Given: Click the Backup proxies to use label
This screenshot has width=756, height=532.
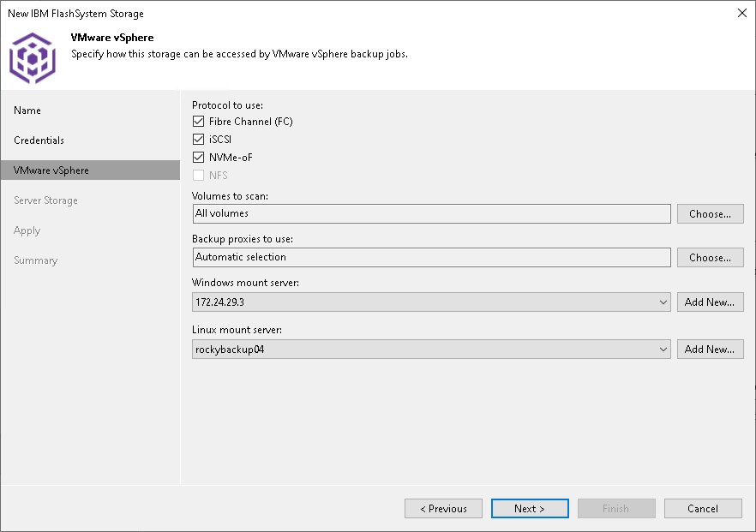Looking at the screenshot, I should [x=243, y=239].
